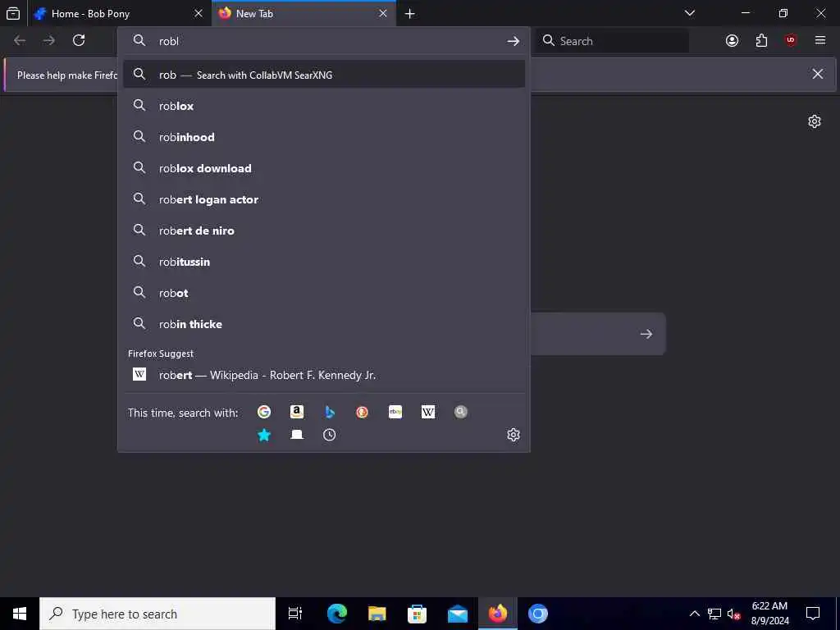Open the clock showing 6:22 AM
The image size is (840, 630).
coord(769,614)
